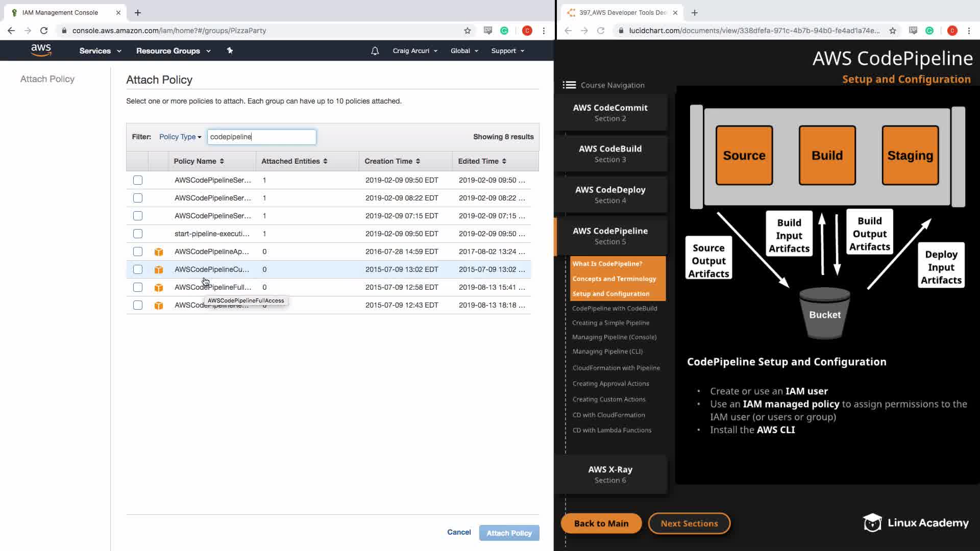Sort by Policy Name column arrows
980x551 pixels.
point(222,161)
